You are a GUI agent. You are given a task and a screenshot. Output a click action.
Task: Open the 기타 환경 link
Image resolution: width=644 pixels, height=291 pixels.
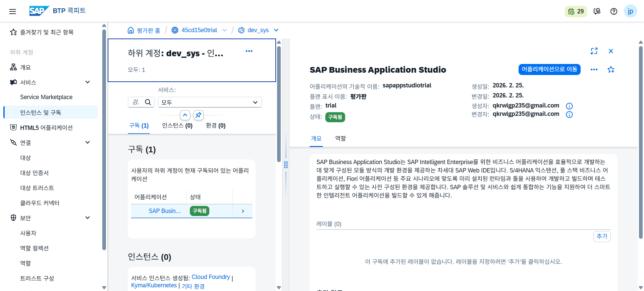pos(193,286)
